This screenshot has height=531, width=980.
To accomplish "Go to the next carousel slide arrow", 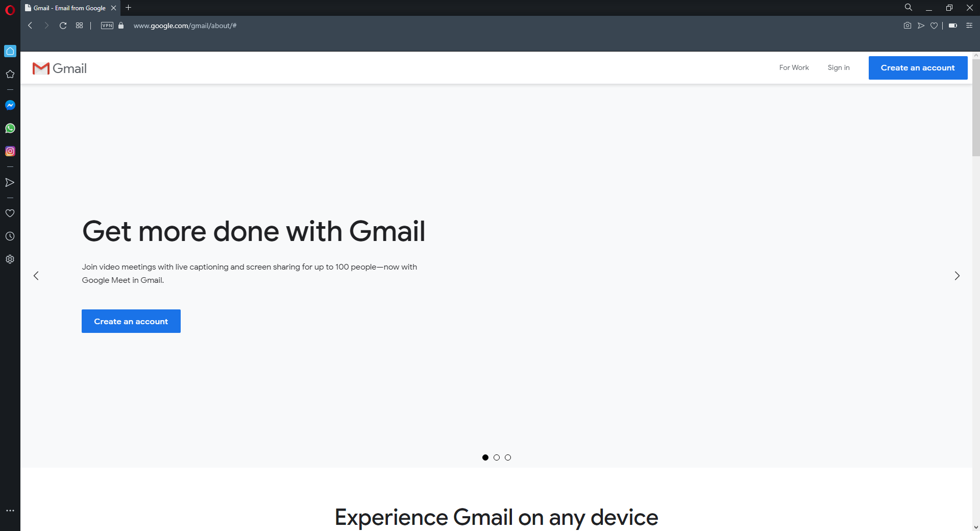I will [957, 276].
